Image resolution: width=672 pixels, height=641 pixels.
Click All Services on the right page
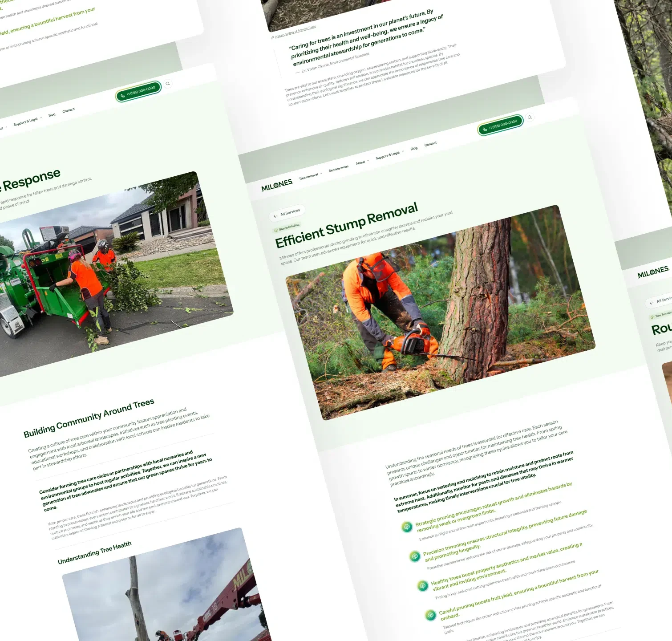coord(660,301)
